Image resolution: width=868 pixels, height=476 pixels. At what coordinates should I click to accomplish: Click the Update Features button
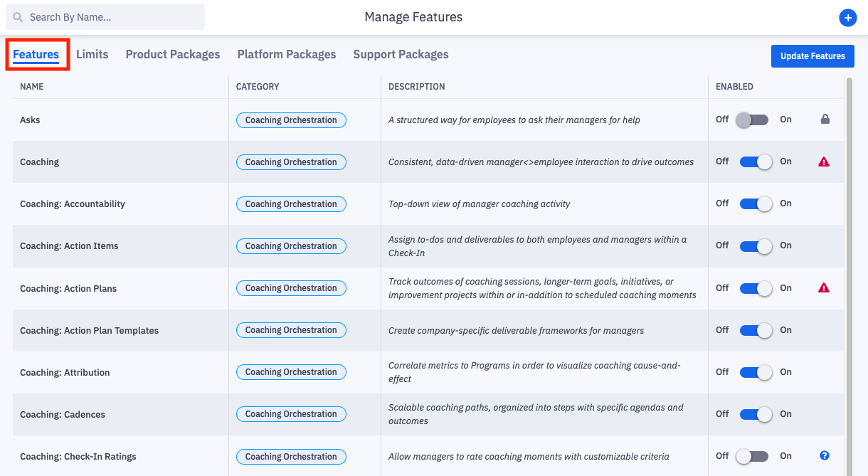tap(813, 56)
